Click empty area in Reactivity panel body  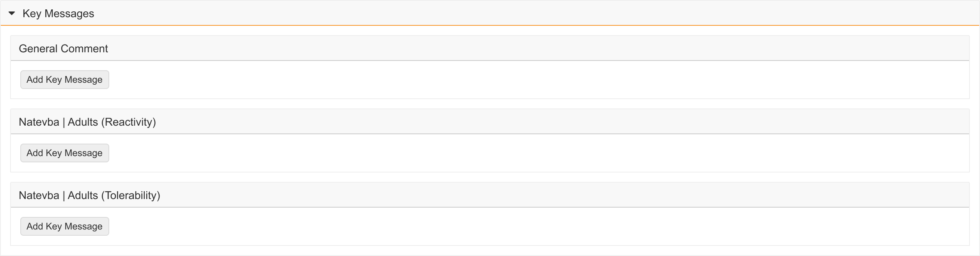point(507,153)
